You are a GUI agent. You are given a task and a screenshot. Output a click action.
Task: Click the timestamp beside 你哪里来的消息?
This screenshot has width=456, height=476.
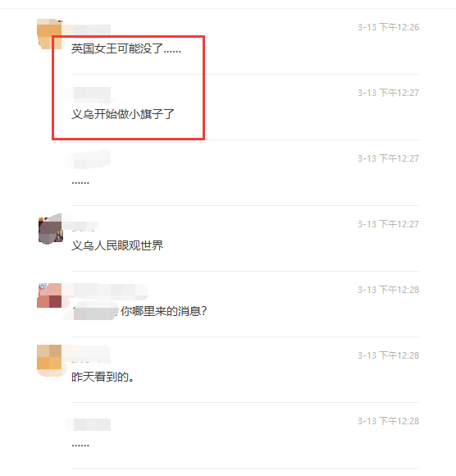pyautogui.click(x=389, y=290)
